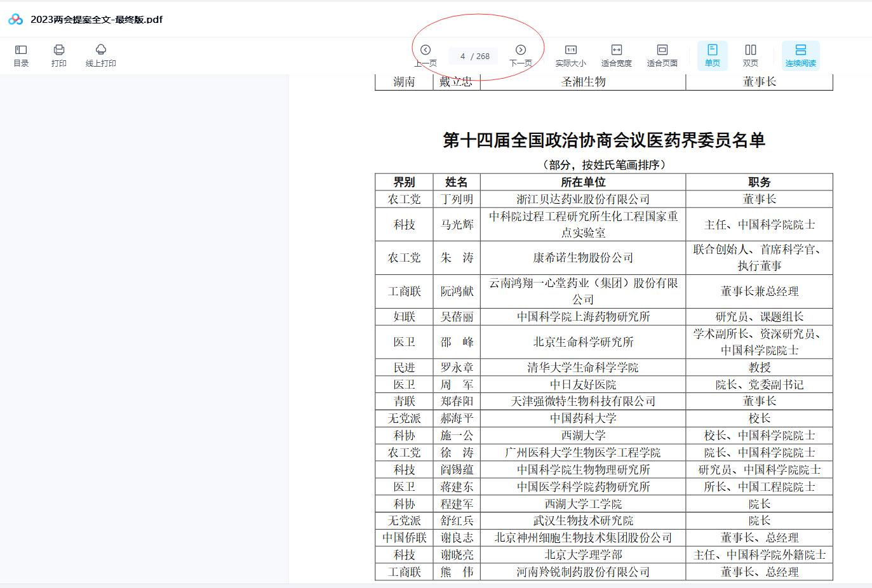Click the current page number field
Viewport: 872px width, 588px height.
[463, 57]
